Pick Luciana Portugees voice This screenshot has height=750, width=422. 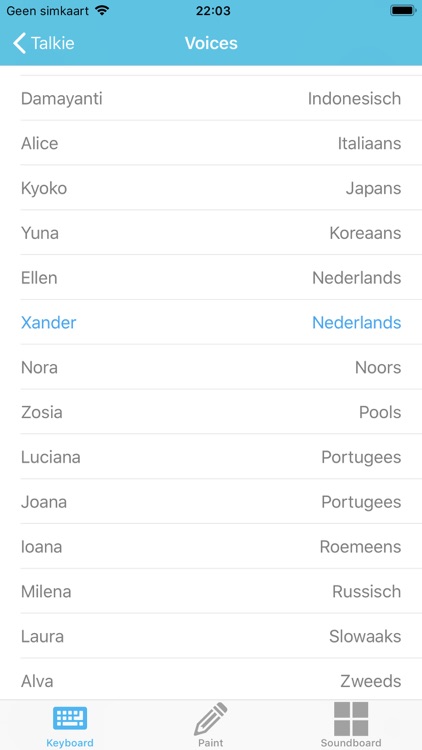coord(211,457)
